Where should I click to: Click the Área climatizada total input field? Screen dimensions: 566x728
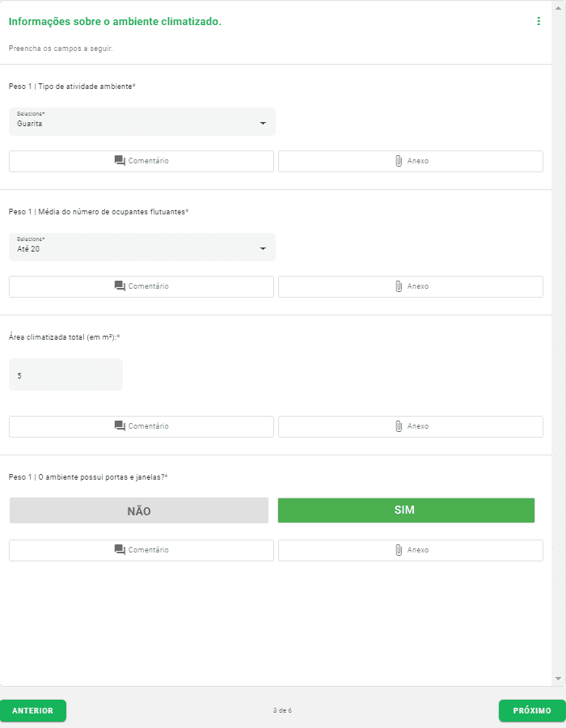65,375
